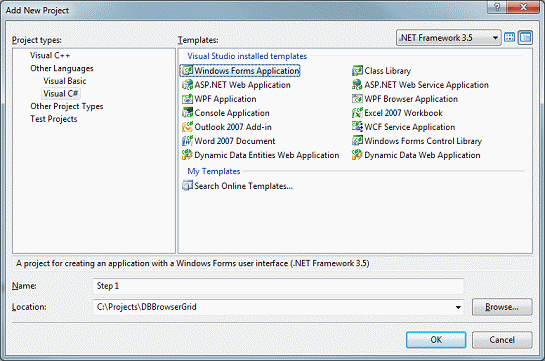Choose the Class Library template icon

pyautogui.click(x=357, y=71)
